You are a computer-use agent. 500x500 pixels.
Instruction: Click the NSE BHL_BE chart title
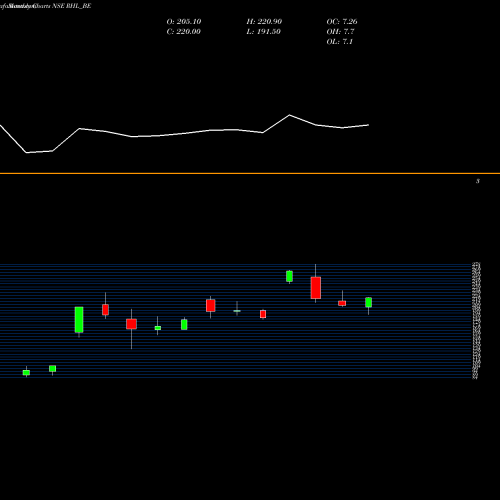71,6
